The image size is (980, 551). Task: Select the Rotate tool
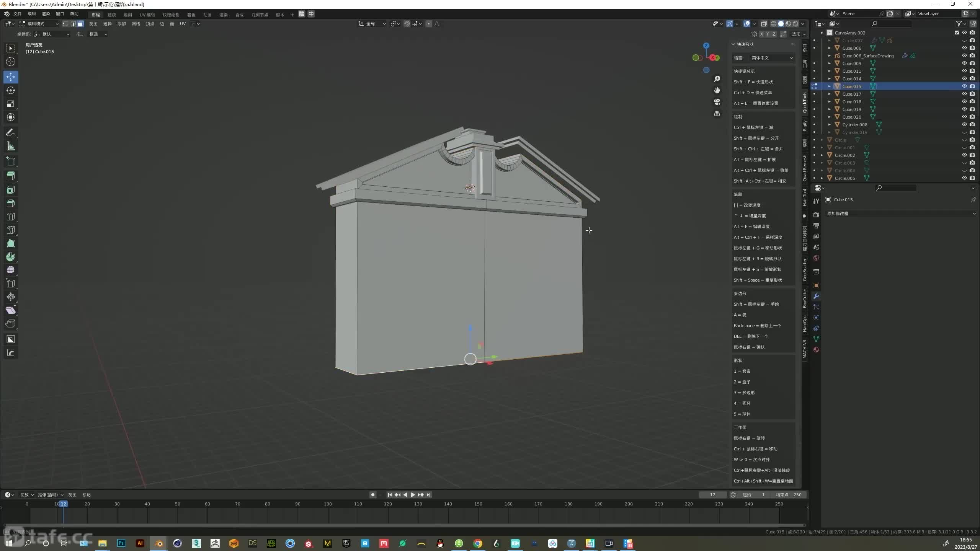[11, 90]
